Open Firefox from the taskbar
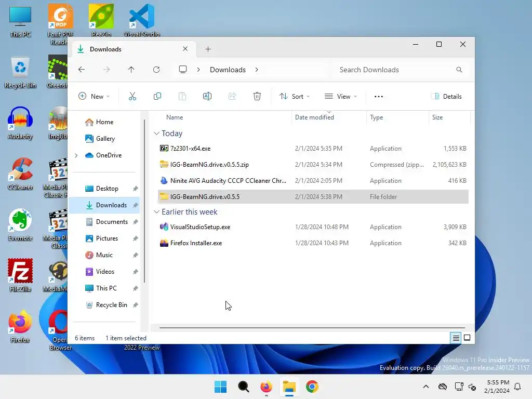 [267, 387]
